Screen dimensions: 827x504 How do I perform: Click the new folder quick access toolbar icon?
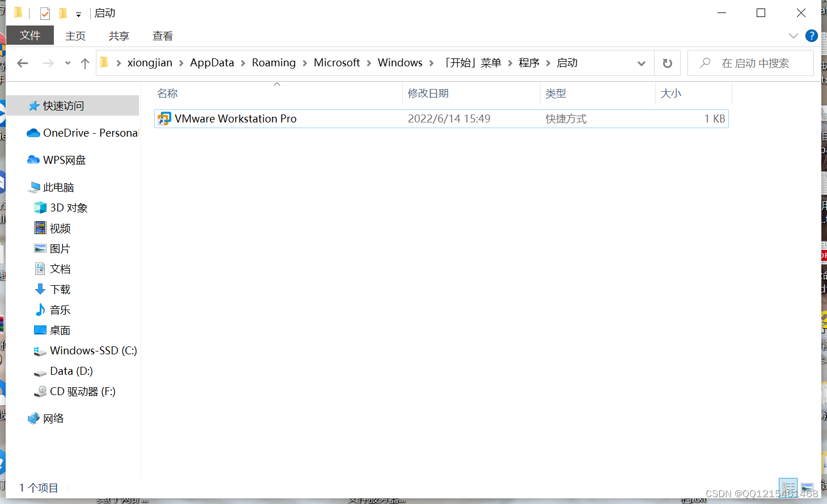[63, 13]
